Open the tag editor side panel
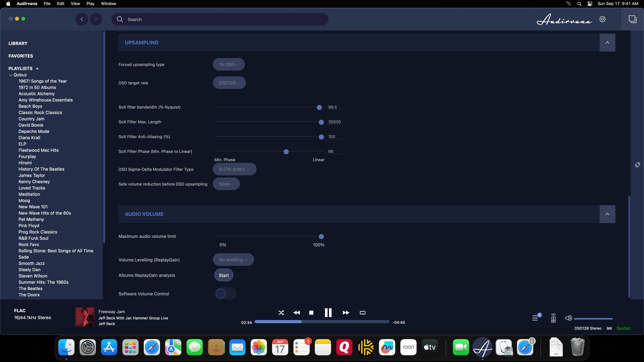The width and height of the screenshot is (644, 362). [637, 165]
